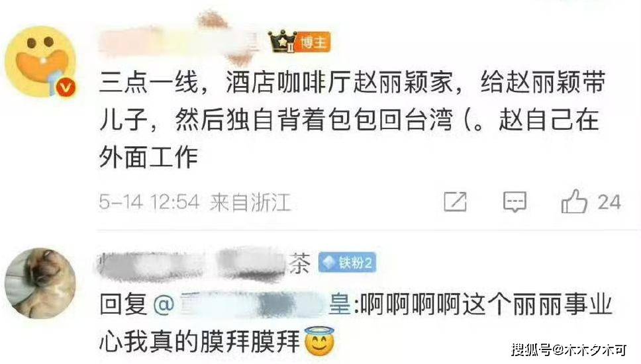Click the 5-14 12:54 timestamp

pyautogui.click(x=149, y=203)
